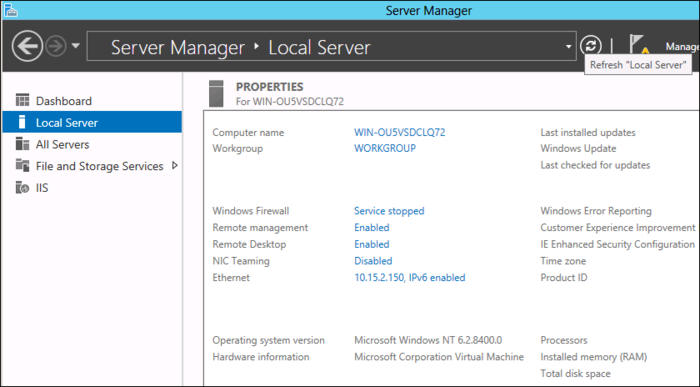
Task: Click computer name link WIN-OU5VSDCLQ72
Action: [x=400, y=132]
